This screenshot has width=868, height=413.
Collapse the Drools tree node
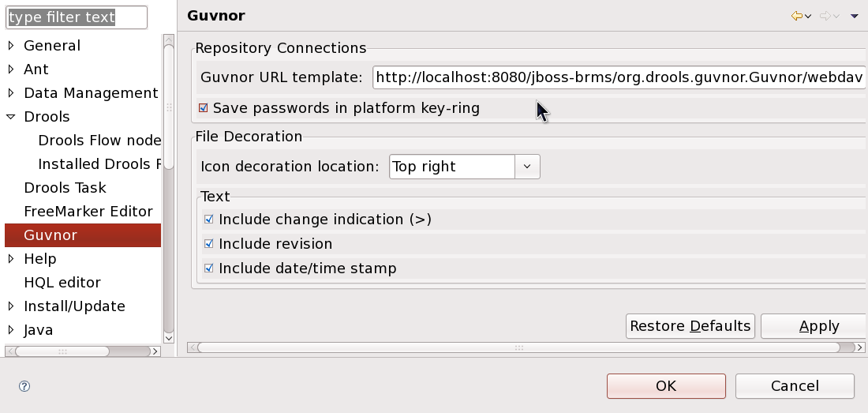pyautogui.click(x=11, y=117)
